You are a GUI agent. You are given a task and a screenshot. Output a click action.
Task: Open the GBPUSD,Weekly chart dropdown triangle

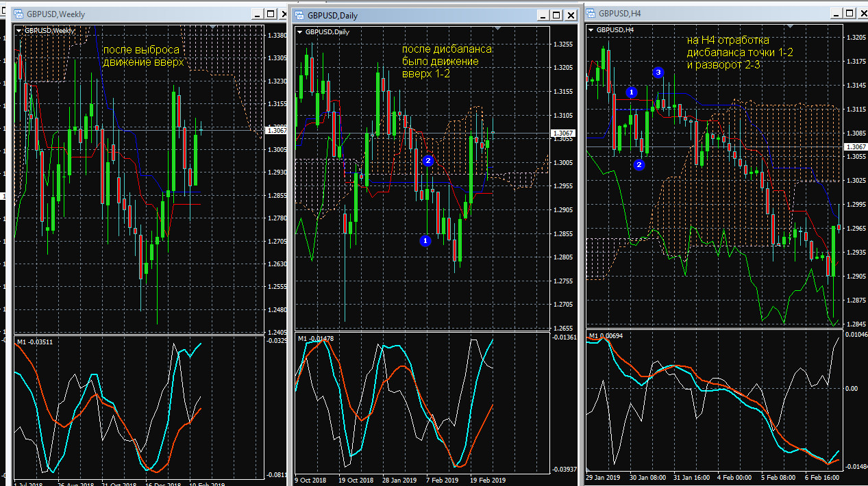point(18,31)
